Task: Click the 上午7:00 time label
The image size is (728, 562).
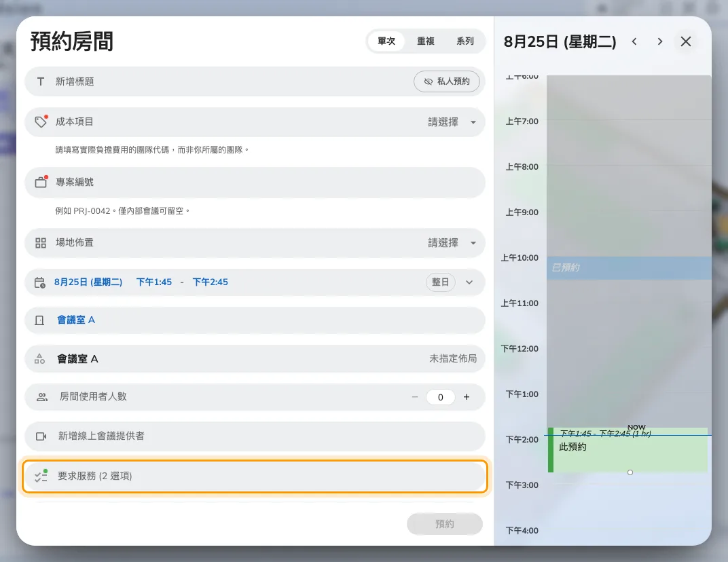Action: click(522, 121)
